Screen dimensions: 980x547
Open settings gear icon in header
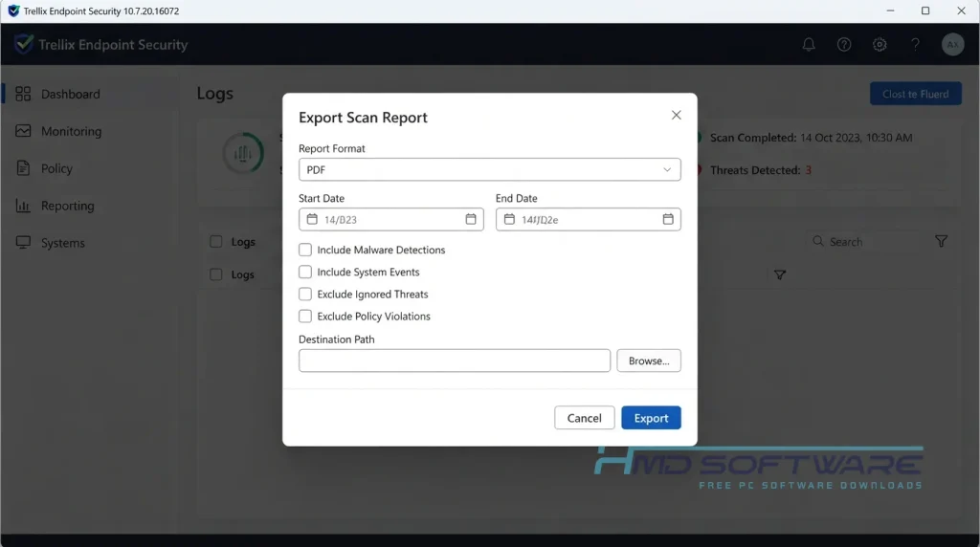pos(880,45)
